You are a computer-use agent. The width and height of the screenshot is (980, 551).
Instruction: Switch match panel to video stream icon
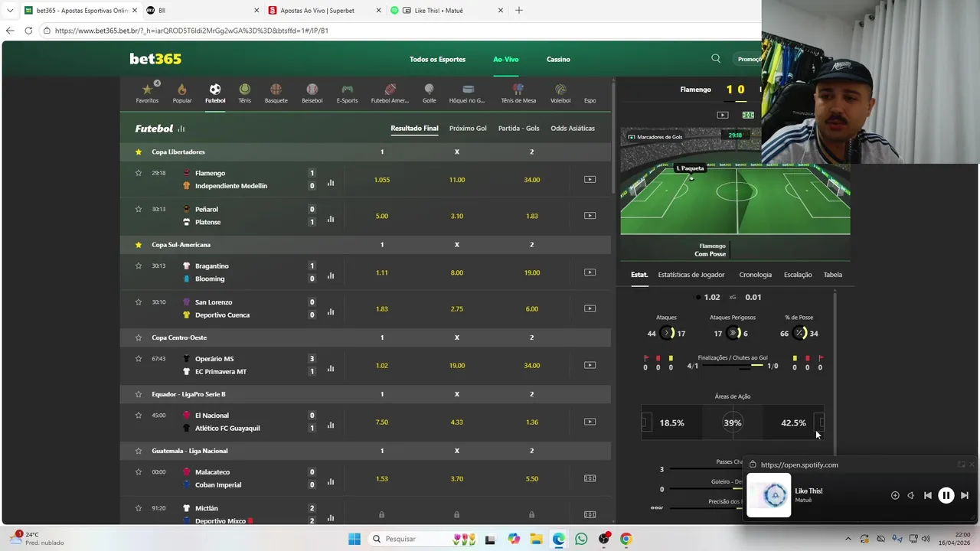pyautogui.click(x=722, y=115)
